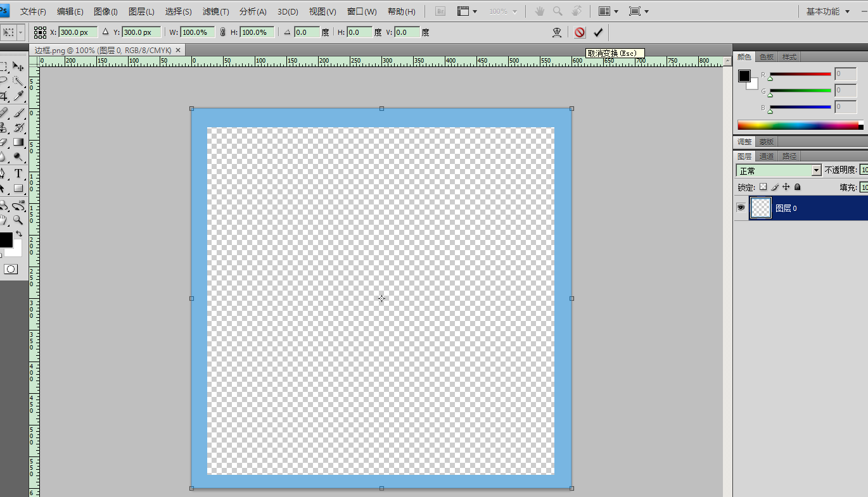Viewport: 868px width, 497px height.
Task: Select the Horizontal Type tool
Action: pos(18,173)
